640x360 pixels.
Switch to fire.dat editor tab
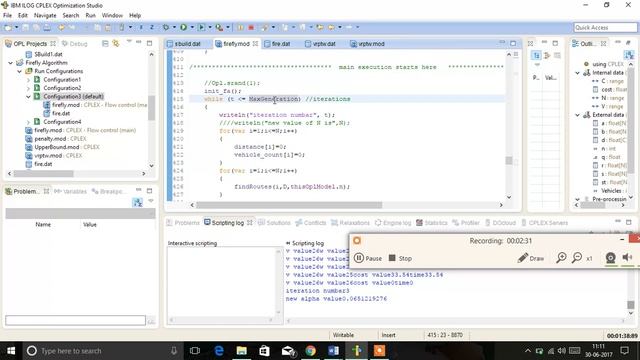[277, 44]
